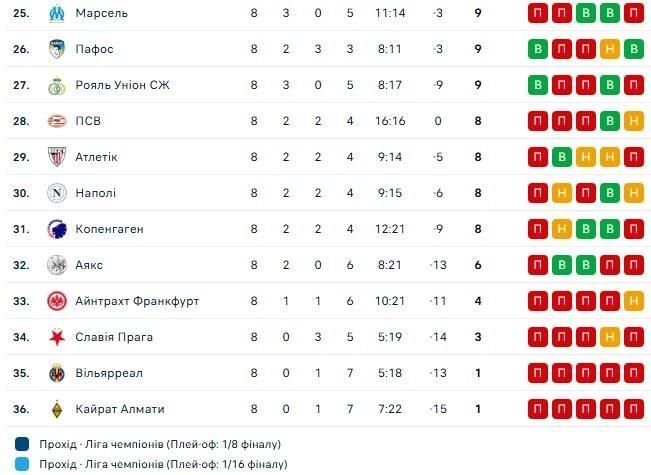Click the Pafos club crest icon
The image size is (651, 475).
coord(56,49)
